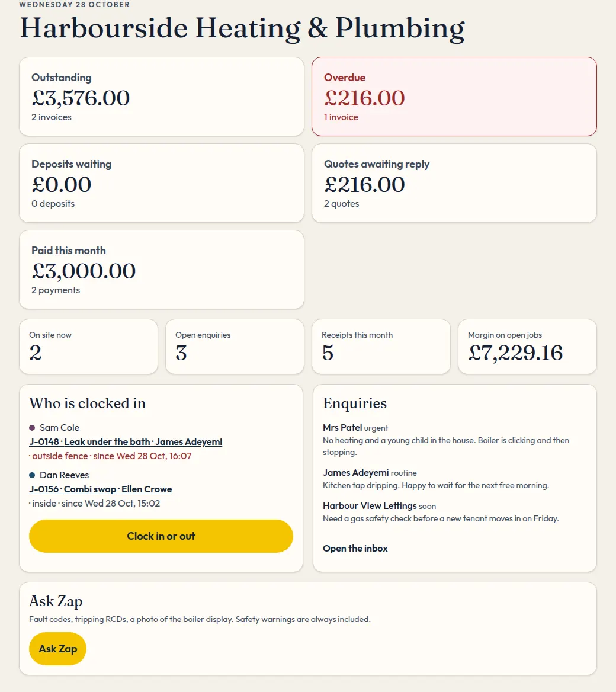View the Quotes awaiting reply card

tap(454, 183)
